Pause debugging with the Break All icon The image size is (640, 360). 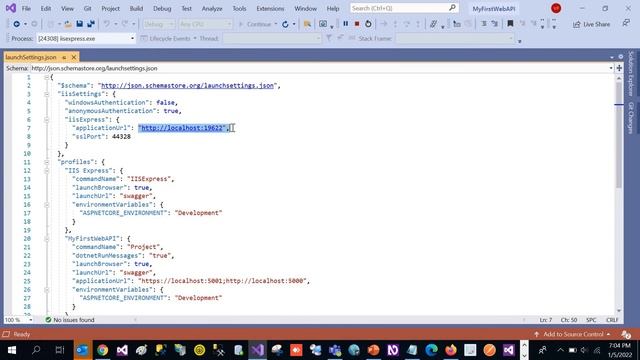pos(346,24)
